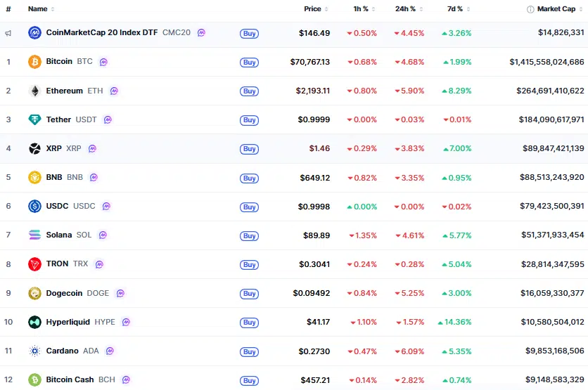The image size is (588, 390).
Task: Click the megaphone icon in the CMC20 row
Action: [x=8, y=33]
